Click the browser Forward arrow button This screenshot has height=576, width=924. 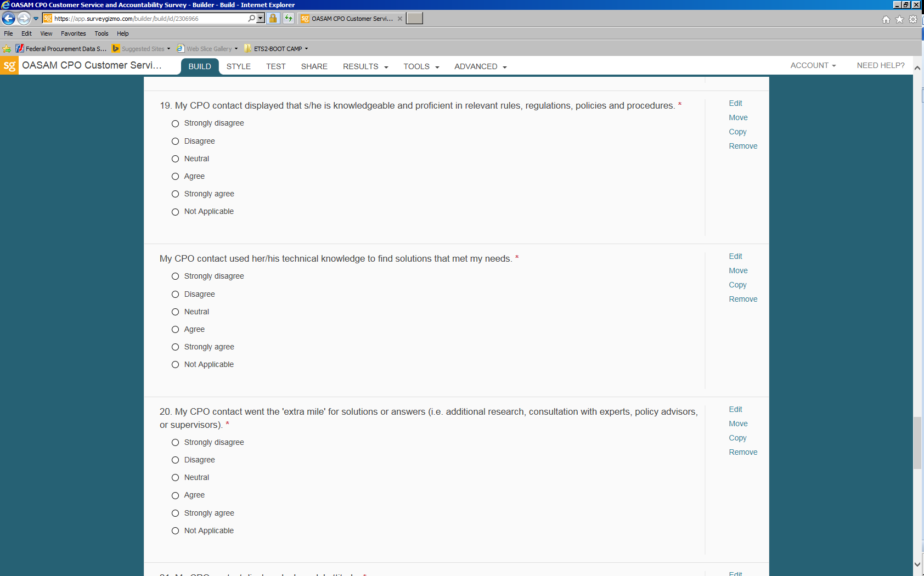pos(24,19)
